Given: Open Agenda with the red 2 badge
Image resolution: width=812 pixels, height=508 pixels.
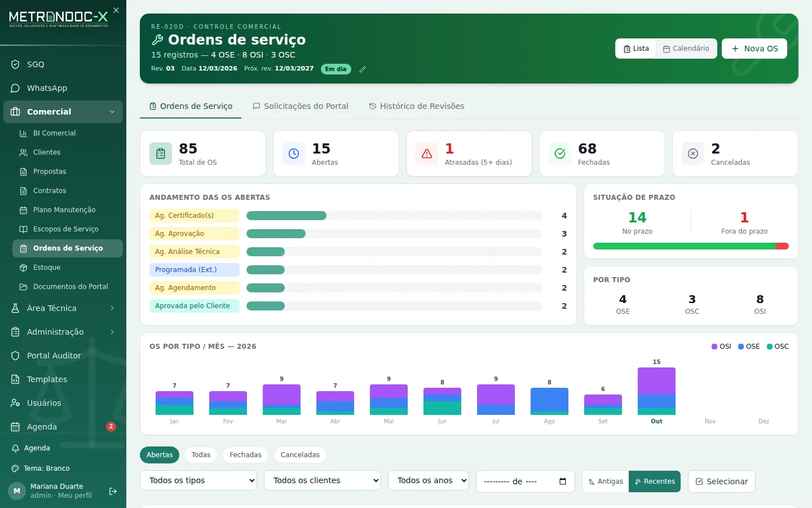Looking at the screenshot, I should [x=63, y=427].
